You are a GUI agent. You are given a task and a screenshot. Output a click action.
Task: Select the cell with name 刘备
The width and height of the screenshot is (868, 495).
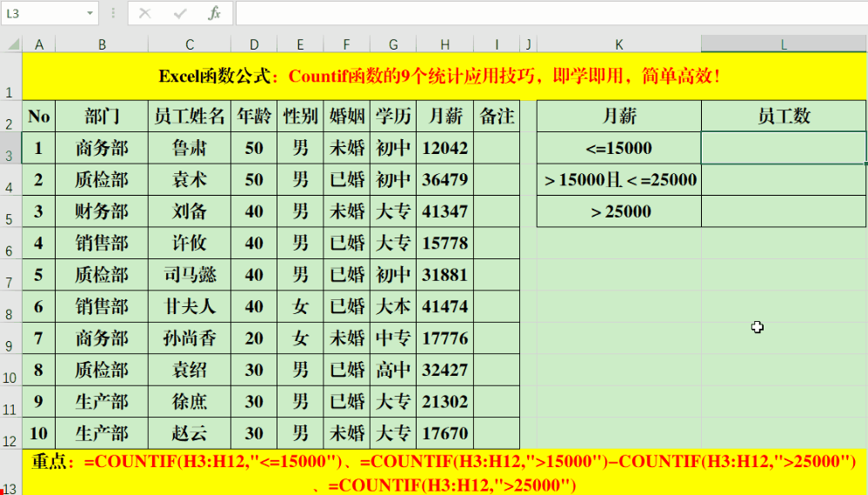coord(190,211)
